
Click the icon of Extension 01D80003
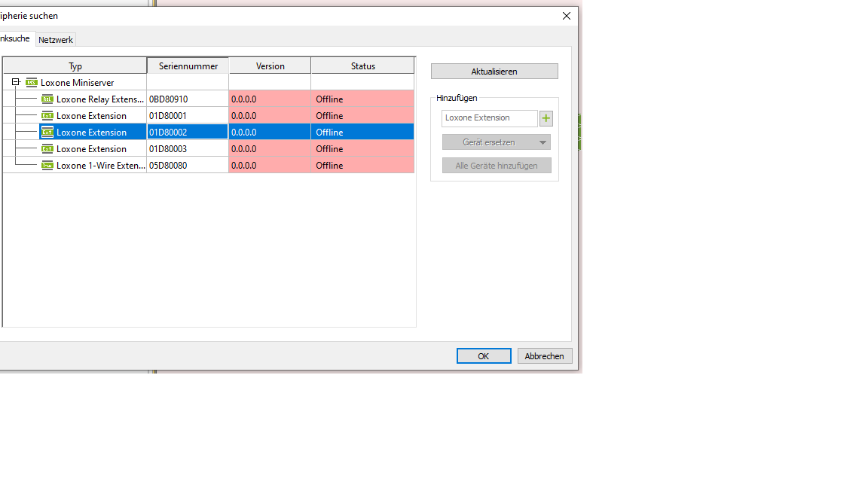(x=47, y=149)
